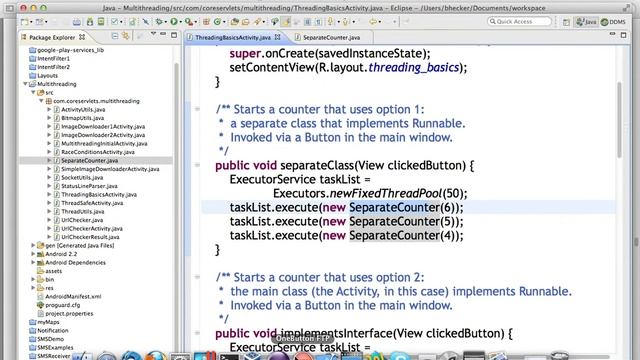The width and height of the screenshot is (640, 360).
Task: Collapse the com.coreservlets.multithreading package node
Action: [x=41, y=101]
